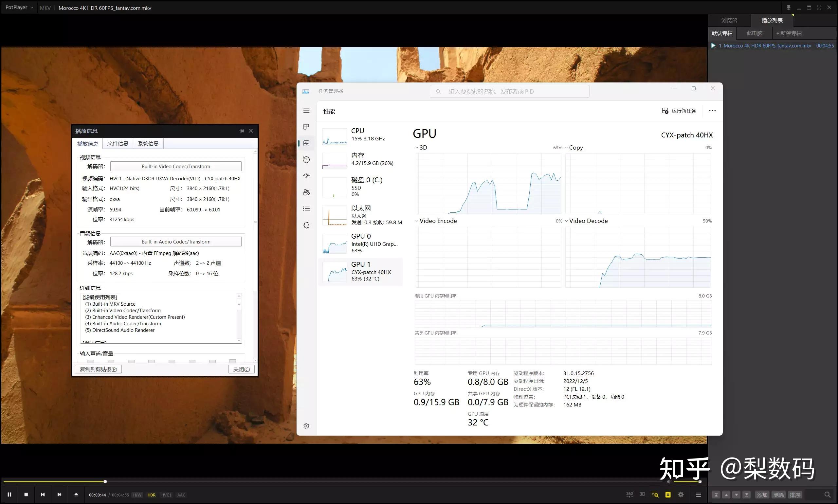
Task: Open the PotPlayer main menu dropdown
Action: click(19, 8)
